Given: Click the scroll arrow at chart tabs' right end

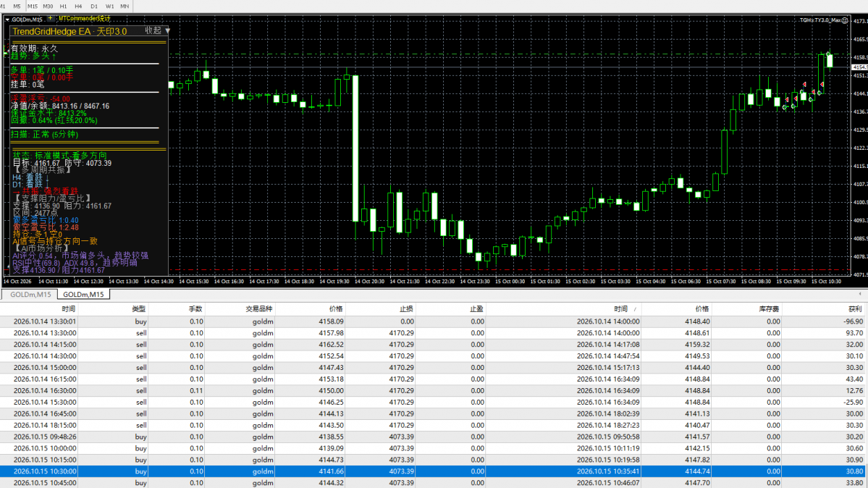Looking at the screenshot, I should tap(860, 294).
